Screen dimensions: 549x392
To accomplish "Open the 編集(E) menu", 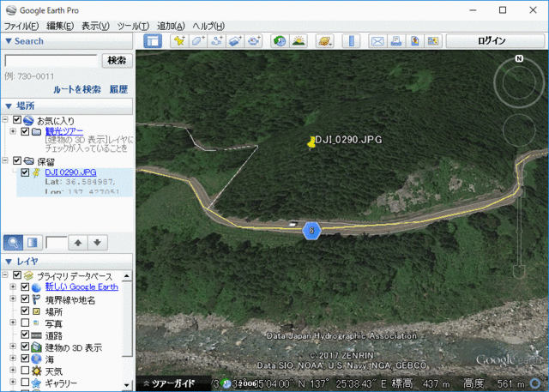I will tap(60, 27).
